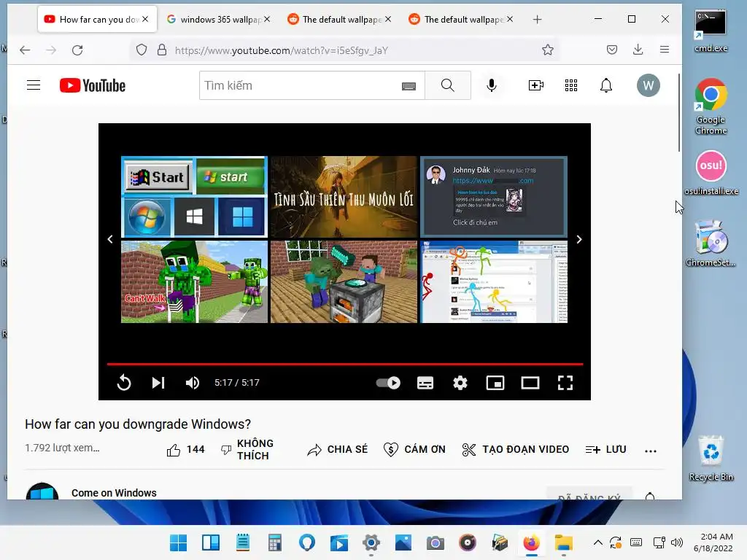The width and height of the screenshot is (747, 560).
Task: Like the video with 144 likes
Action: click(x=185, y=449)
